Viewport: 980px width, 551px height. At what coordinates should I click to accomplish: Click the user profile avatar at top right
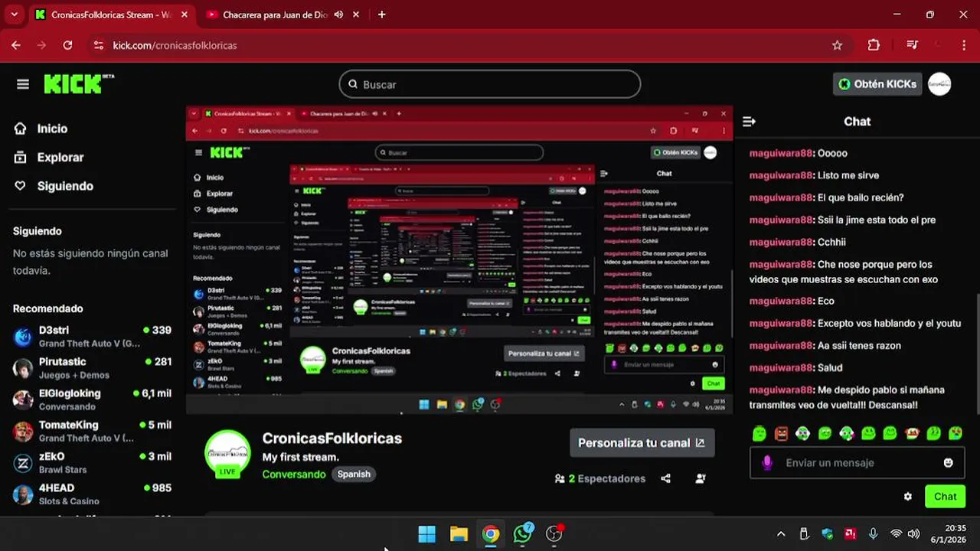(x=939, y=84)
